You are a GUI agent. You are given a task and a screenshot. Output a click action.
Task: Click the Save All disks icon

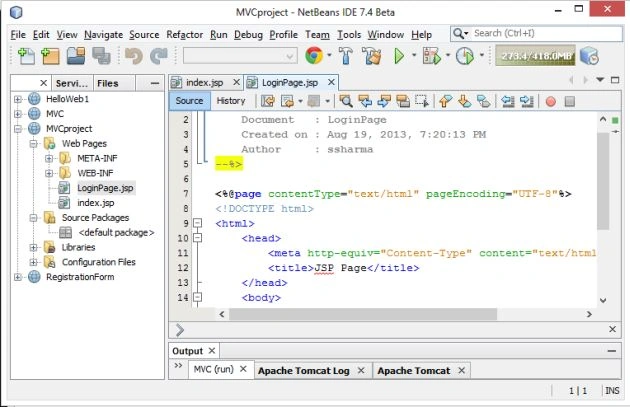[101, 56]
